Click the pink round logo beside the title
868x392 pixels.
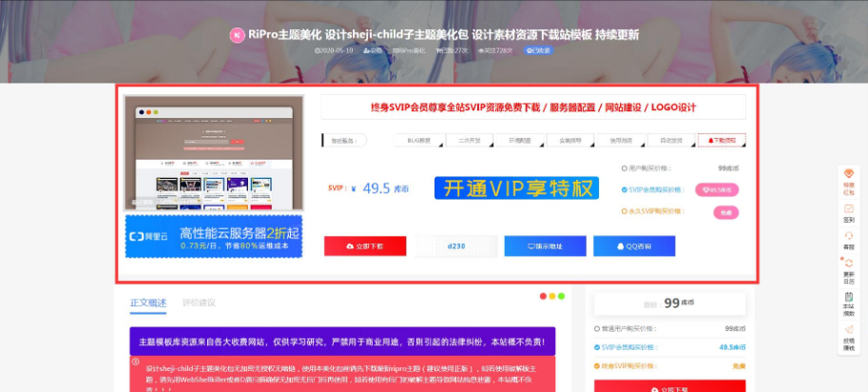[237, 35]
